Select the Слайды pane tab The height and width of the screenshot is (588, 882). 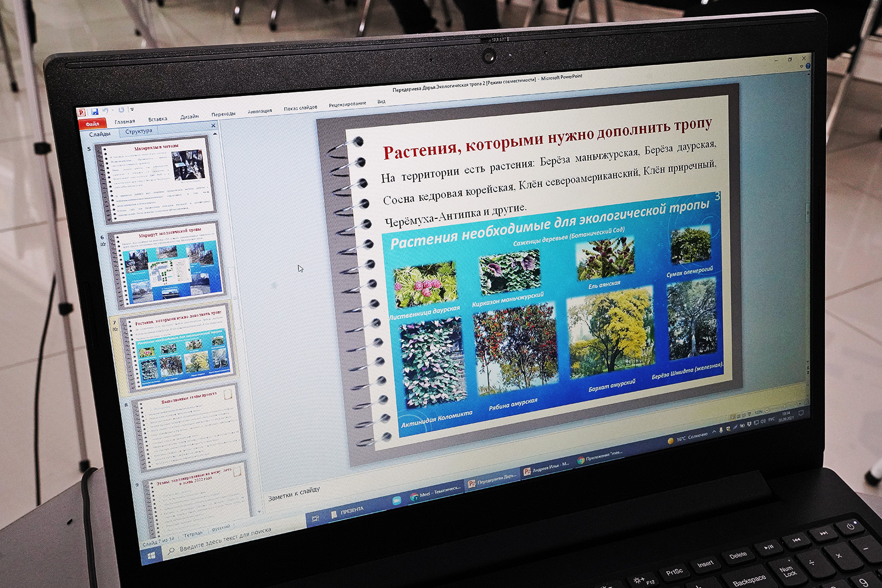click(x=100, y=134)
